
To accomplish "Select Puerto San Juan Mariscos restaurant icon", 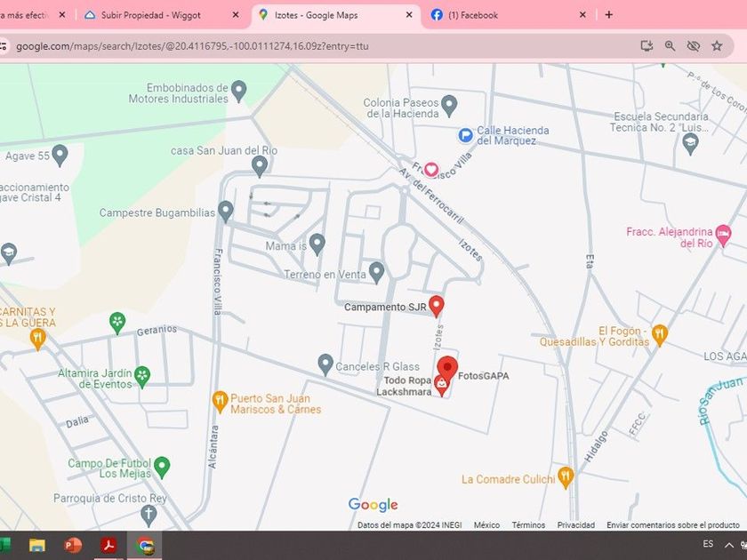I will [220, 402].
